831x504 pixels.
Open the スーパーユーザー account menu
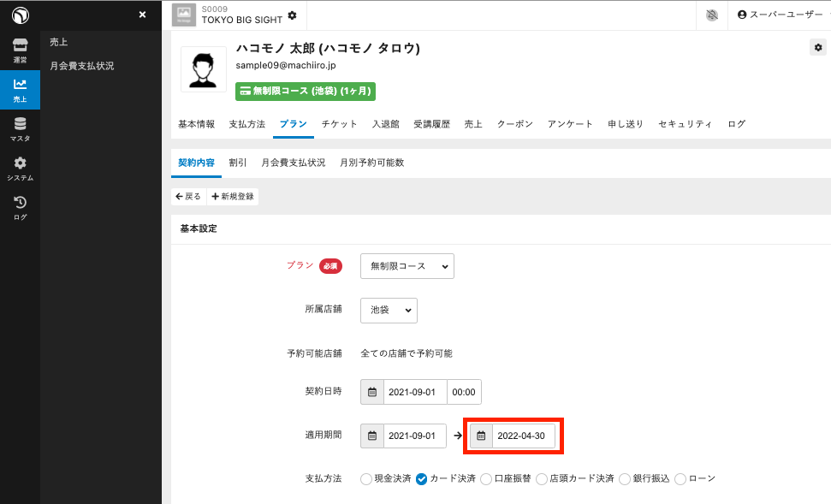[780, 15]
